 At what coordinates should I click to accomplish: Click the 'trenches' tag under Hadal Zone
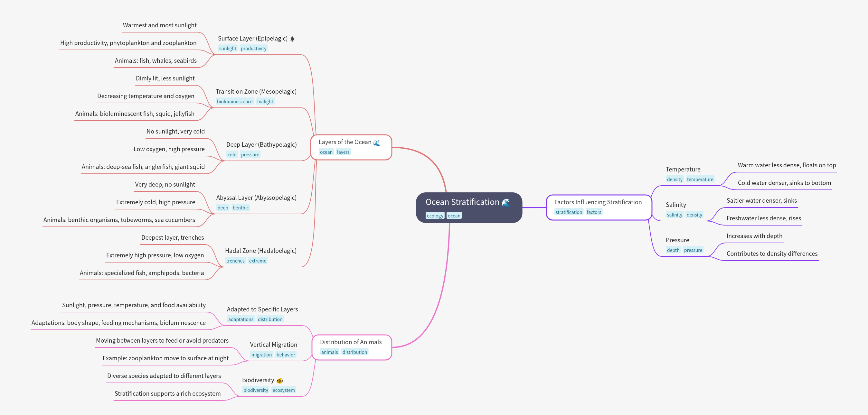pyautogui.click(x=235, y=261)
